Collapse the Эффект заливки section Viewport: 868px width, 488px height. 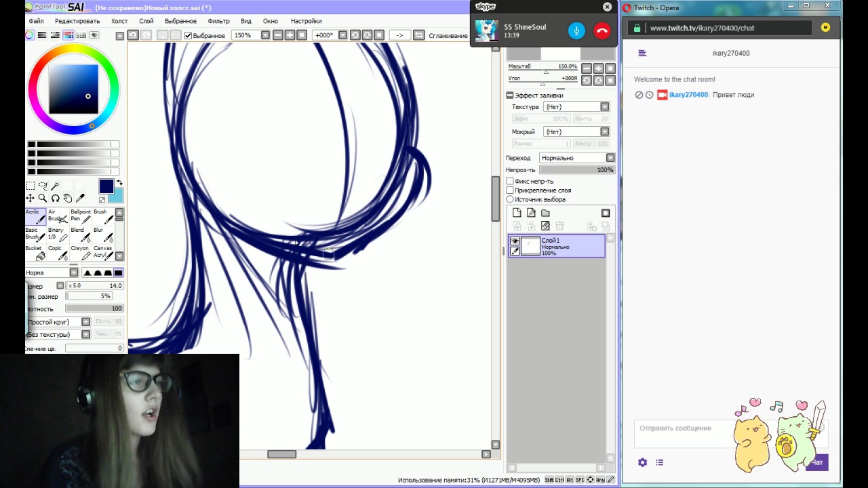pyautogui.click(x=509, y=96)
